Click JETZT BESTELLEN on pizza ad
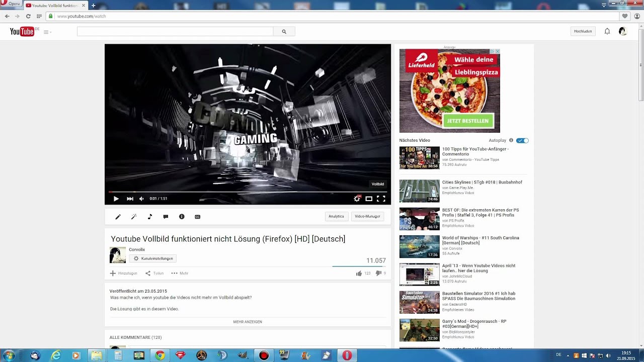The width and height of the screenshot is (644, 362). pos(468,121)
